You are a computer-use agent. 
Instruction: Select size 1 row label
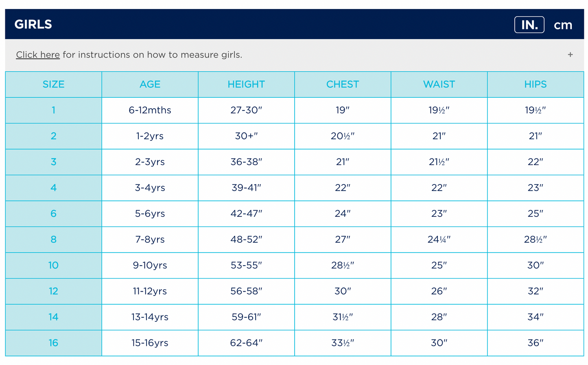point(53,110)
